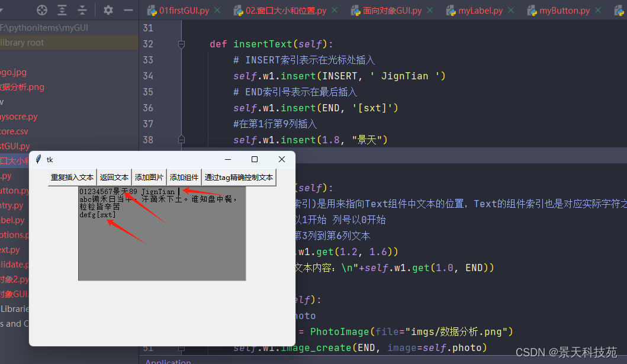Click the locate/select opened file target icon

click(42, 10)
